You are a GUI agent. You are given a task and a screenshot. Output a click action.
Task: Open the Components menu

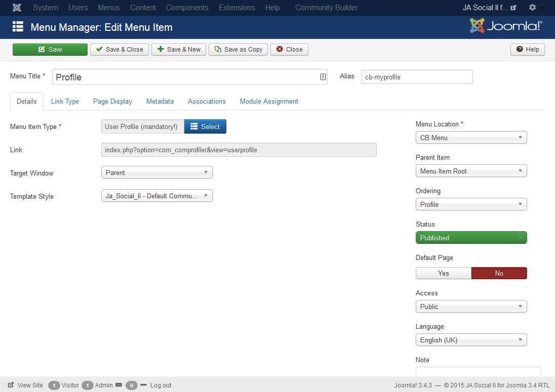coord(187,8)
